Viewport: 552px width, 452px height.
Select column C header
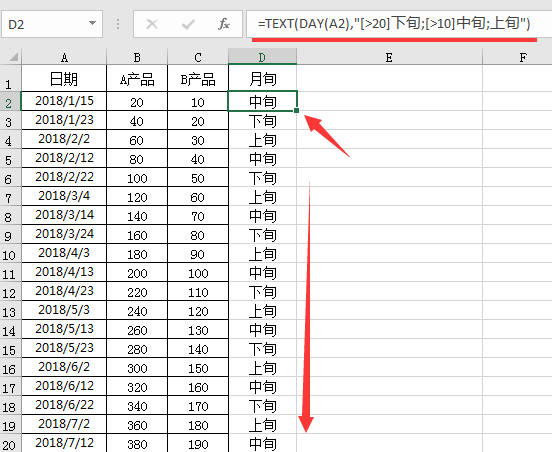198,57
